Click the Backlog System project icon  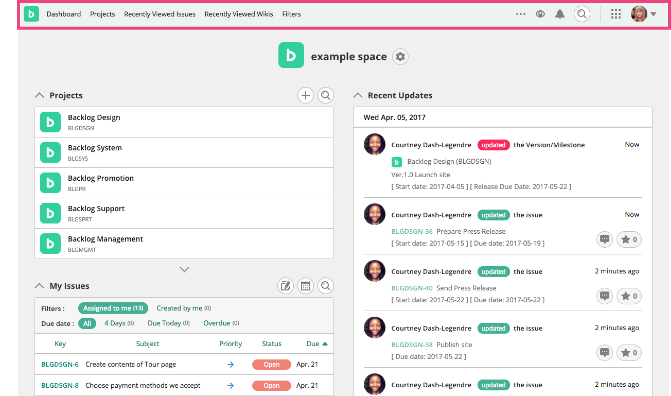[x=50, y=152]
